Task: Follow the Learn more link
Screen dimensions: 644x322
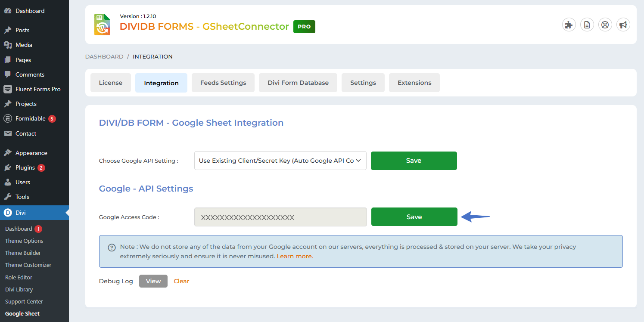Action: click(x=294, y=256)
